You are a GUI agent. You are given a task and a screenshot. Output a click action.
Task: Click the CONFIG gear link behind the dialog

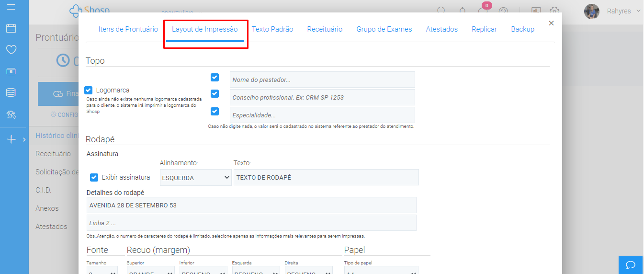[x=64, y=114]
